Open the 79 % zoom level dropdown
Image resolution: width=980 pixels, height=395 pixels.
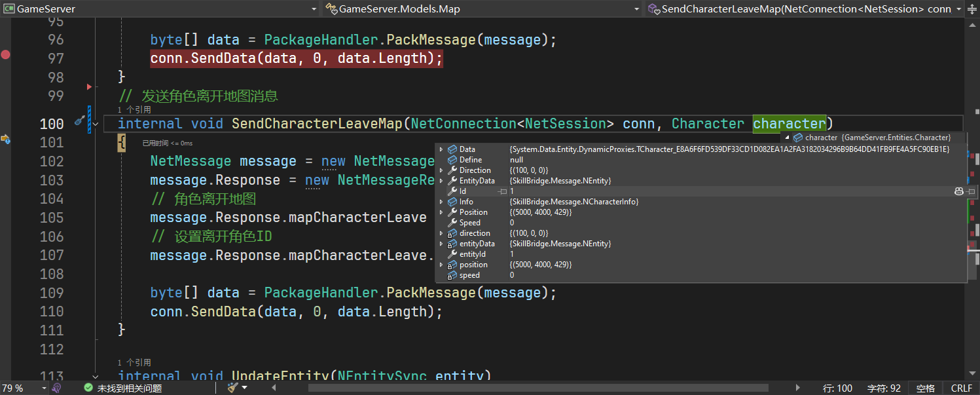pyautogui.click(x=44, y=388)
